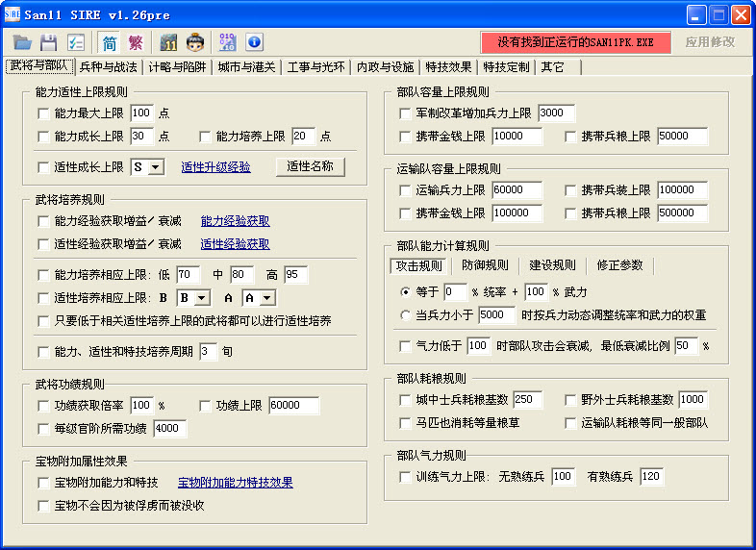Click the 适性名称 button
The image size is (756, 550).
[311, 166]
